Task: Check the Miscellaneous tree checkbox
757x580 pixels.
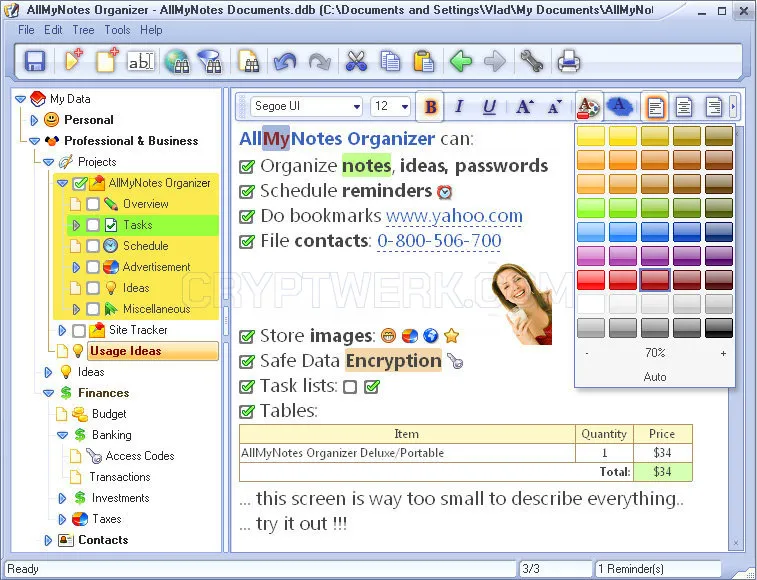Action: tap(93, 309)
